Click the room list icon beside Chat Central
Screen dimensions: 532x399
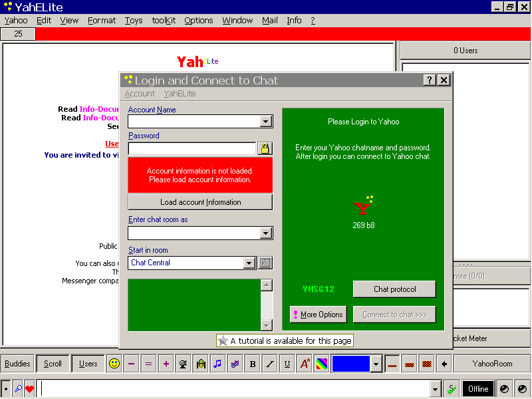[265, 263]
